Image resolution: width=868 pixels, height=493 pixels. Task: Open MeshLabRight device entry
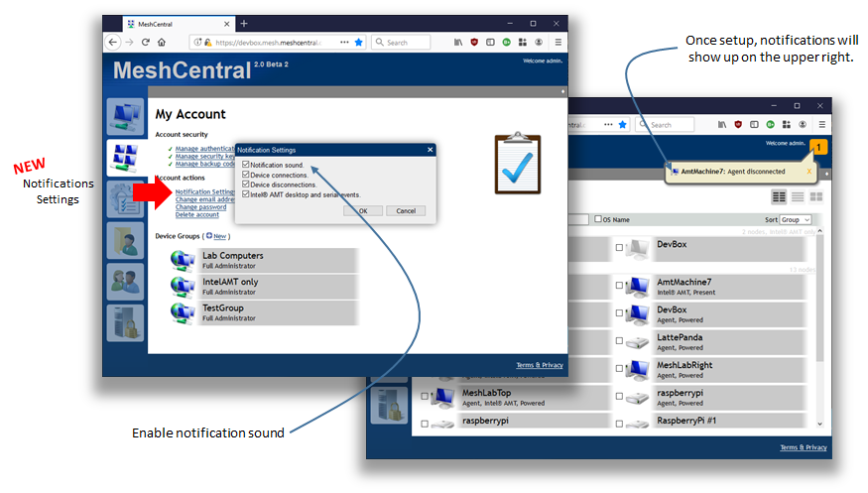click(729, 370)
